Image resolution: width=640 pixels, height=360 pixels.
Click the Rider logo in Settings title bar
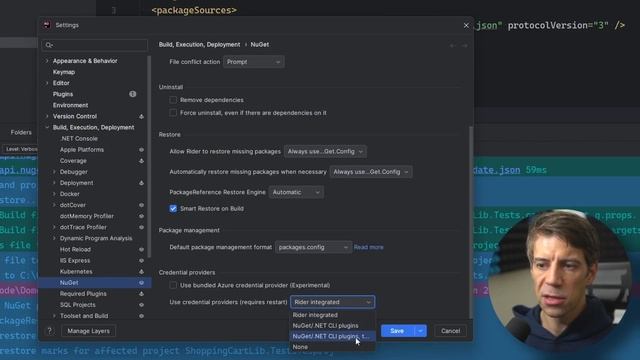[x=47, y=25]
